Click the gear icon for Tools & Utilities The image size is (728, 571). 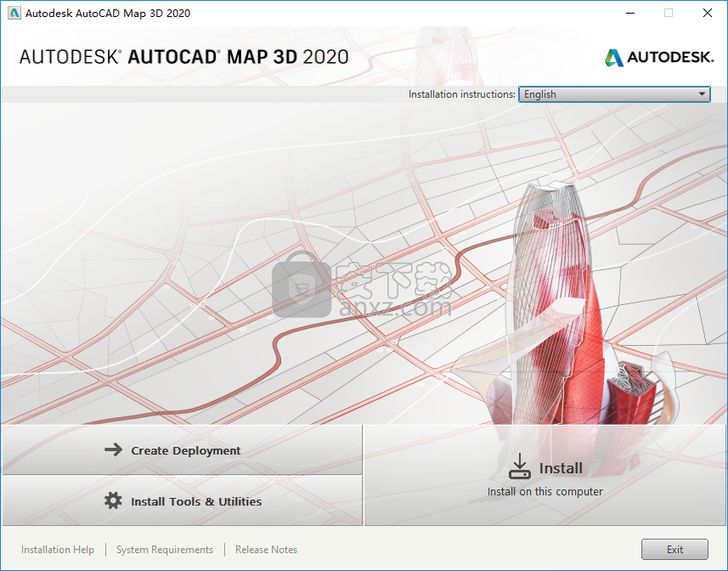click(113, 501)
